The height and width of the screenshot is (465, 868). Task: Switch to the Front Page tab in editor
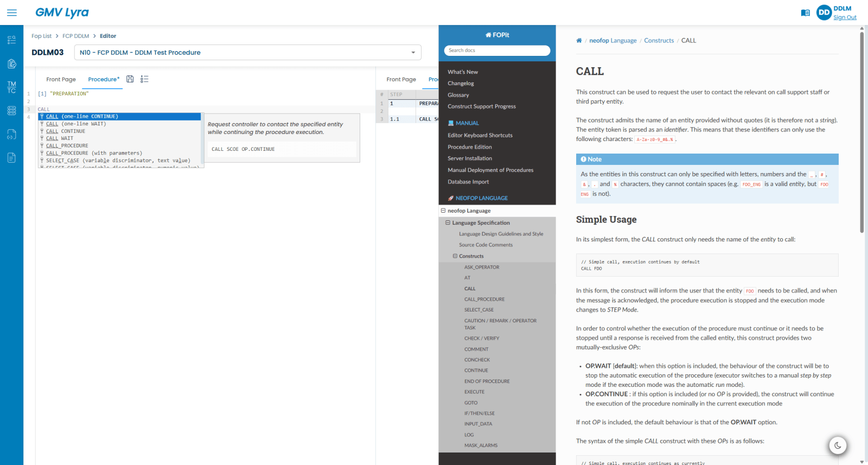[x=61, y=80]
